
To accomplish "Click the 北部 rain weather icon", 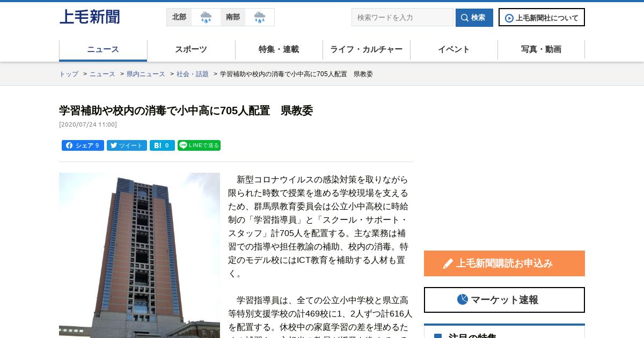I will [206, 17].
